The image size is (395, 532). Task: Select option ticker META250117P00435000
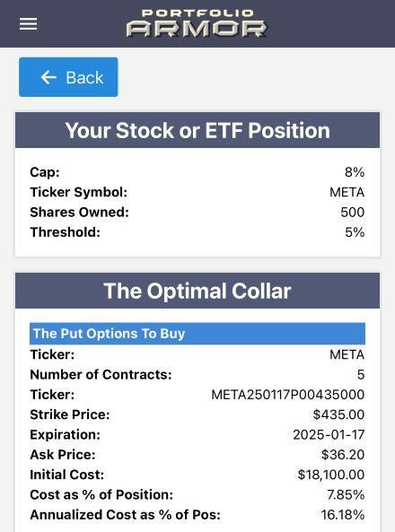pyautogui.click(x=287, y=395)
